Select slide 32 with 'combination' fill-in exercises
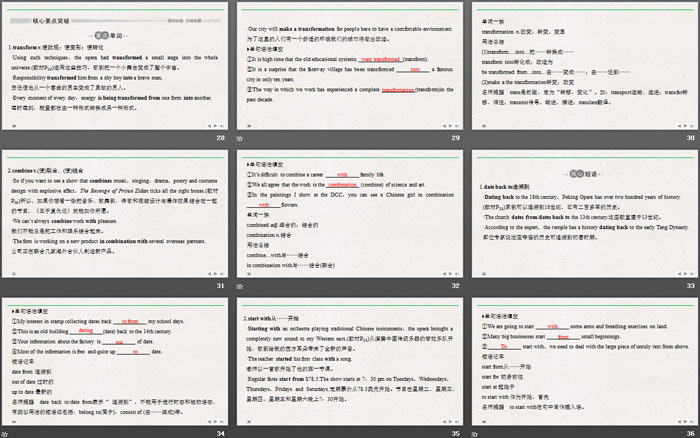This screenshot has height=438, width=700. tap(349, 213)
